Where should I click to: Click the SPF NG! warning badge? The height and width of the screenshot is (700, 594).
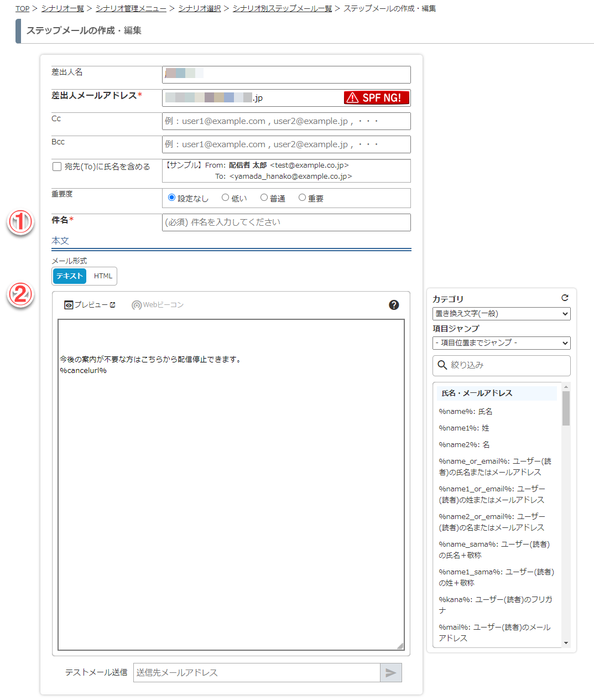click(376, 98)
